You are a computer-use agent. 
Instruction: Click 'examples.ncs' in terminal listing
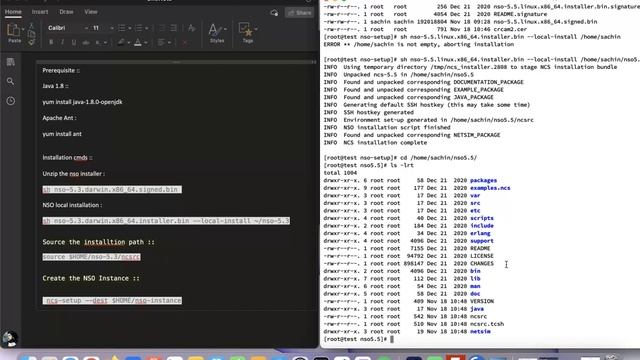(490, 188)
